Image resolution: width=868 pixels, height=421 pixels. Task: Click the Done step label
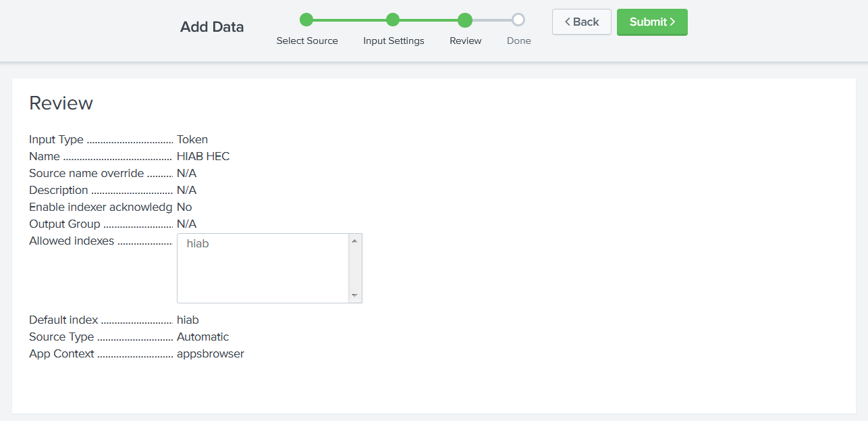coord(518,41)
